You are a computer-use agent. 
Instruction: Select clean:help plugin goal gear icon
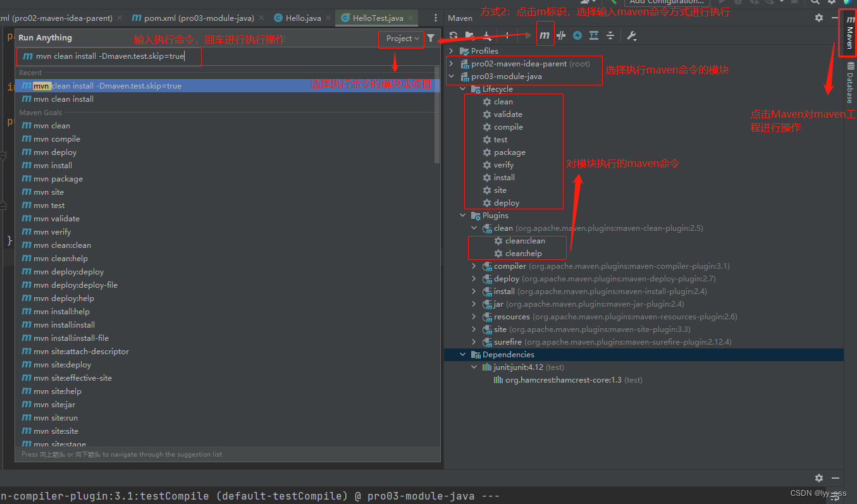tap(498, 253)
